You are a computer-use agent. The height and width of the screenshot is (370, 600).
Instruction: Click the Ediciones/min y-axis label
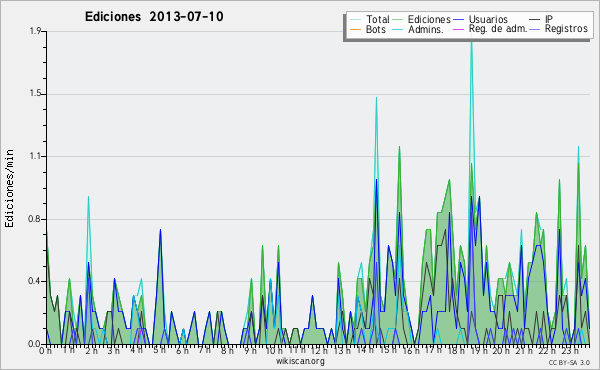[9, 188]
